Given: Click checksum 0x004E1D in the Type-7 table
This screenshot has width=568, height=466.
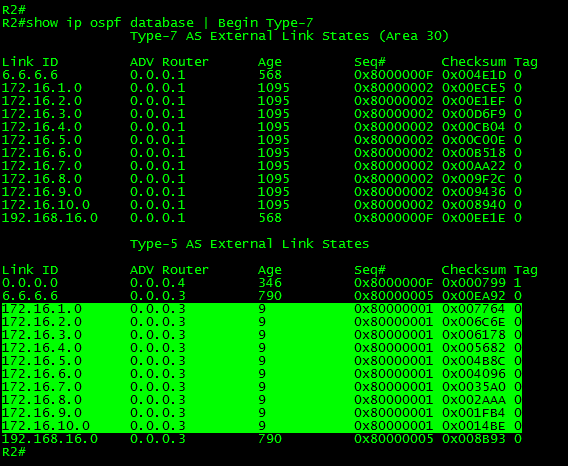Looking at the screenshot, I should [x=473, y=75].
